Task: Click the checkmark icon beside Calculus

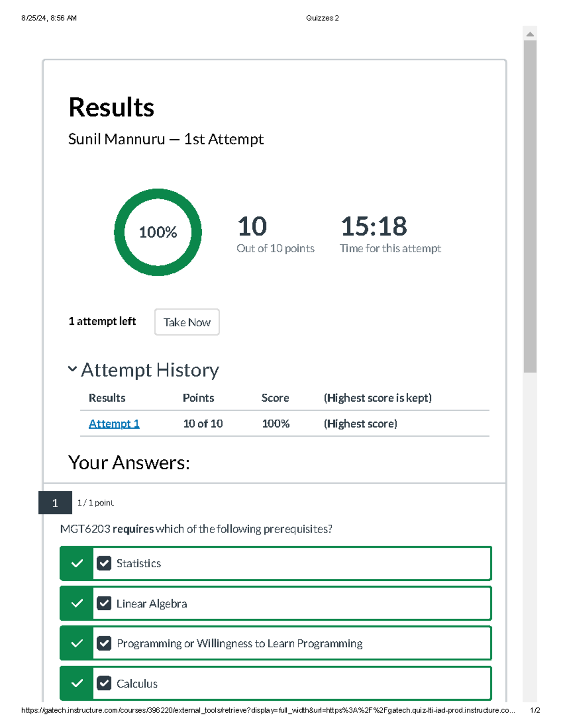Action: click(76, 683)
